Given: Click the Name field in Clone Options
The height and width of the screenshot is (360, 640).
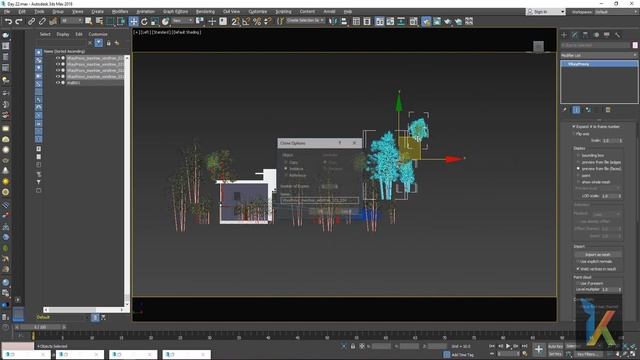Looking at the screenshot, I should pos(320,200).
